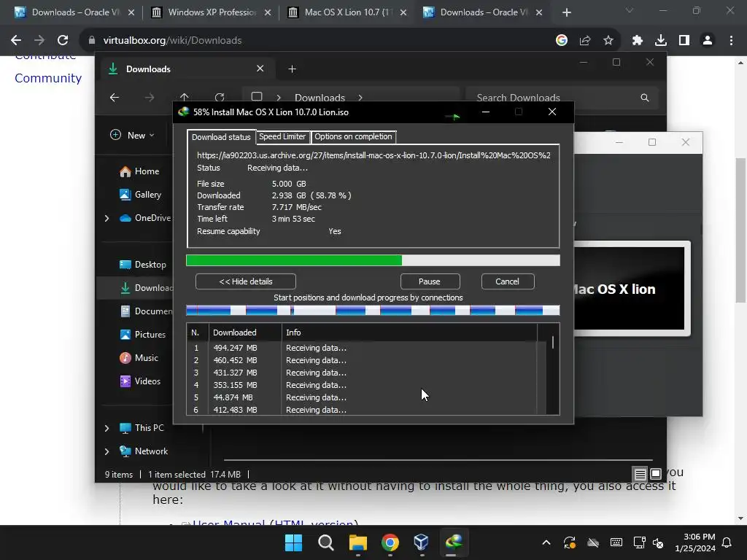Expand the OneDrive tree node
The image size is (747, 560).
tap(107, 218)
